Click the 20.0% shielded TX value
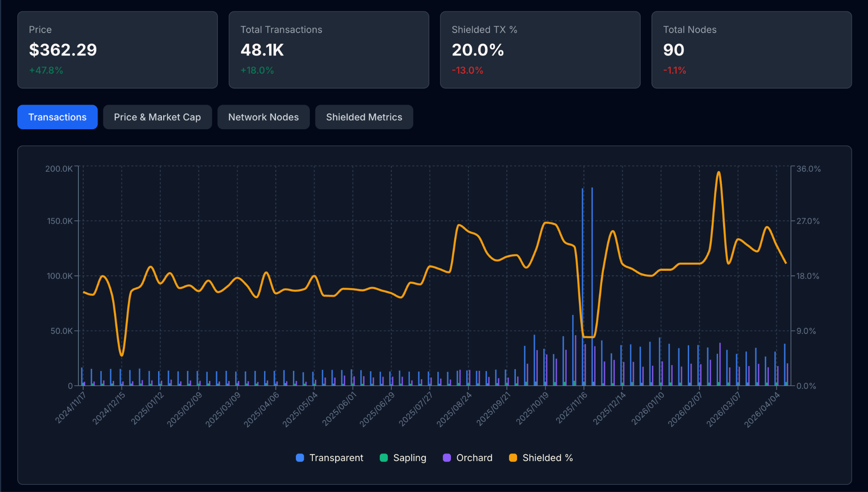The height and width of the screenshot is (492, 868). pyautogui.click(x=478, y=50)
